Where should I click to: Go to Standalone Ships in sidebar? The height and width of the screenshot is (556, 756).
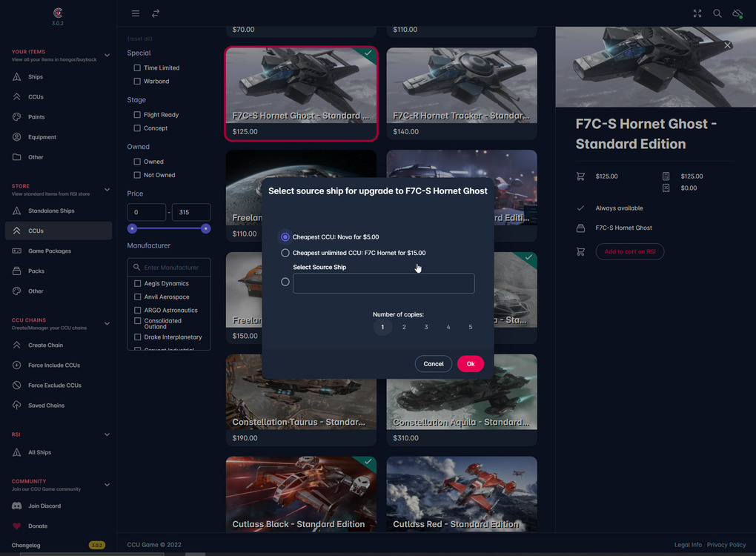pos(51,211)
